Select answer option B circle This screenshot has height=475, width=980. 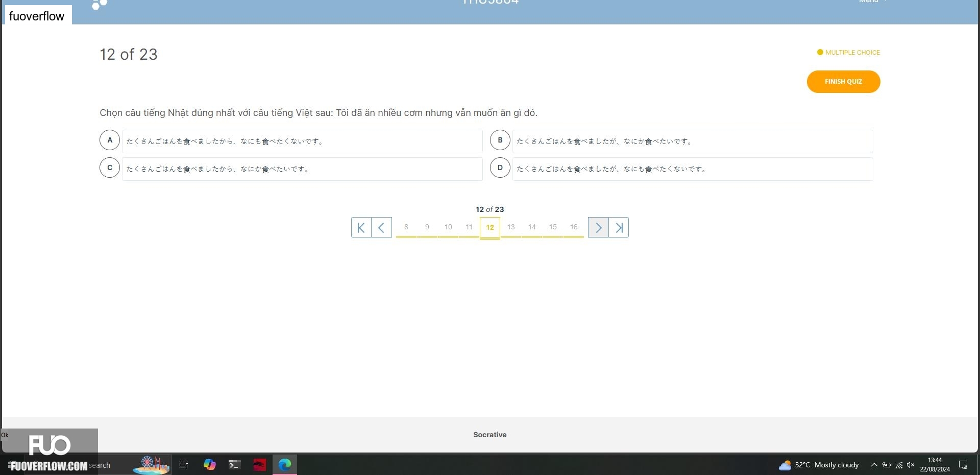click(x=500, y=140)
